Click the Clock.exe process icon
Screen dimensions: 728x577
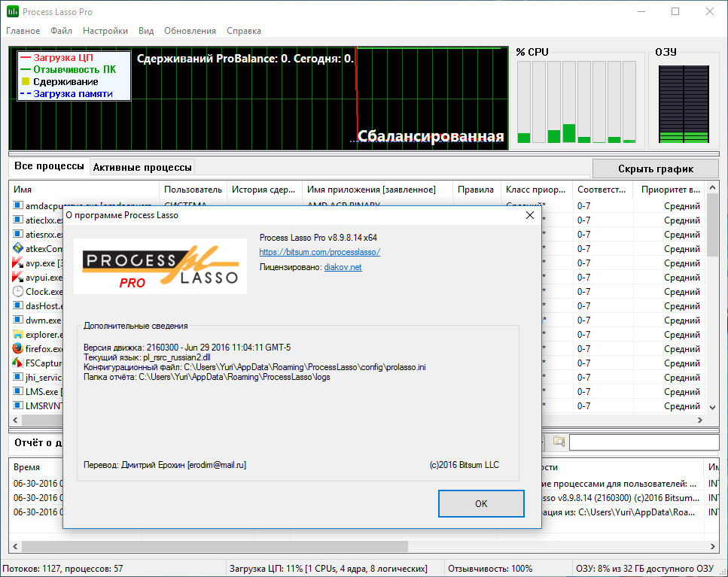pyautogui.click(x=18, y=291)
